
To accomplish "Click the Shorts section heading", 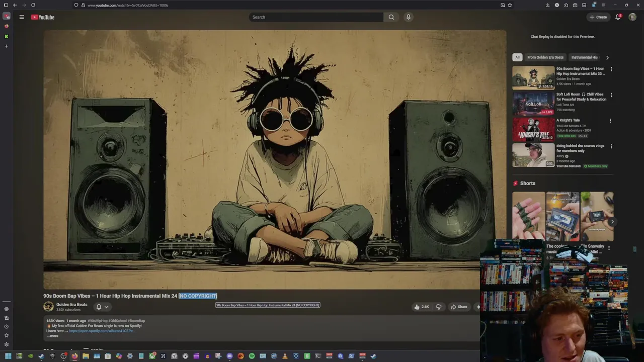I will coord(528,184).
